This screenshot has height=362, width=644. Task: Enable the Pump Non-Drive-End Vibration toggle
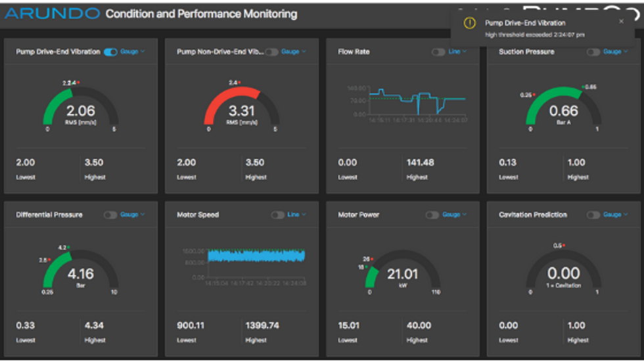coord(271,52)
